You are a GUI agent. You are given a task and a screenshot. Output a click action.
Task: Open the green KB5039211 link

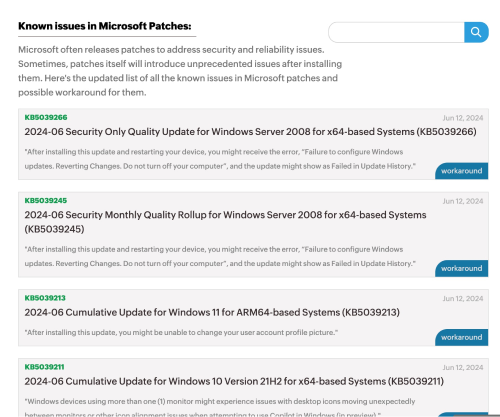(44, 367)
